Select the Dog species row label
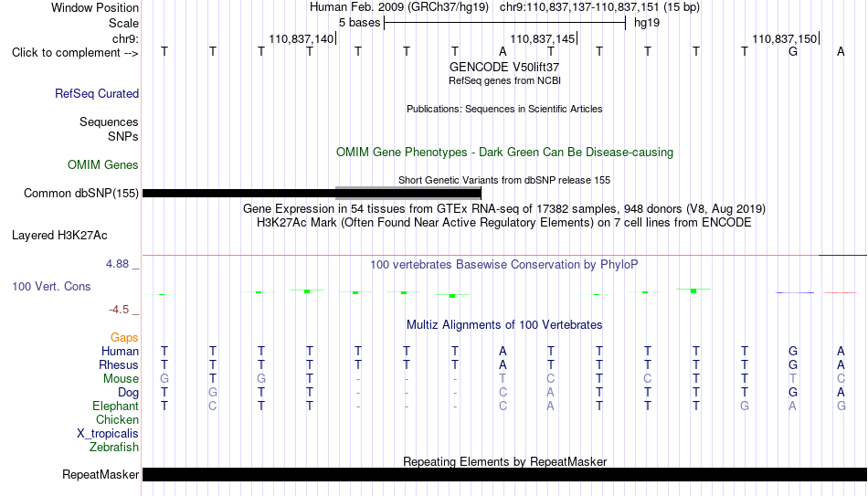Screen dimensions: 868x496 pos(128,393)
